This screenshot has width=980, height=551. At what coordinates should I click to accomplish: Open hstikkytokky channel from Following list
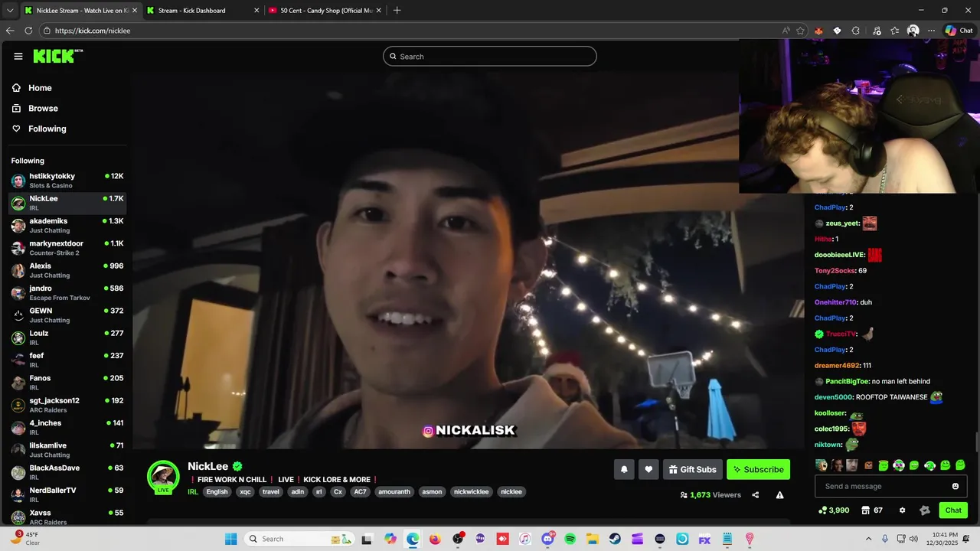coord(67,181)
